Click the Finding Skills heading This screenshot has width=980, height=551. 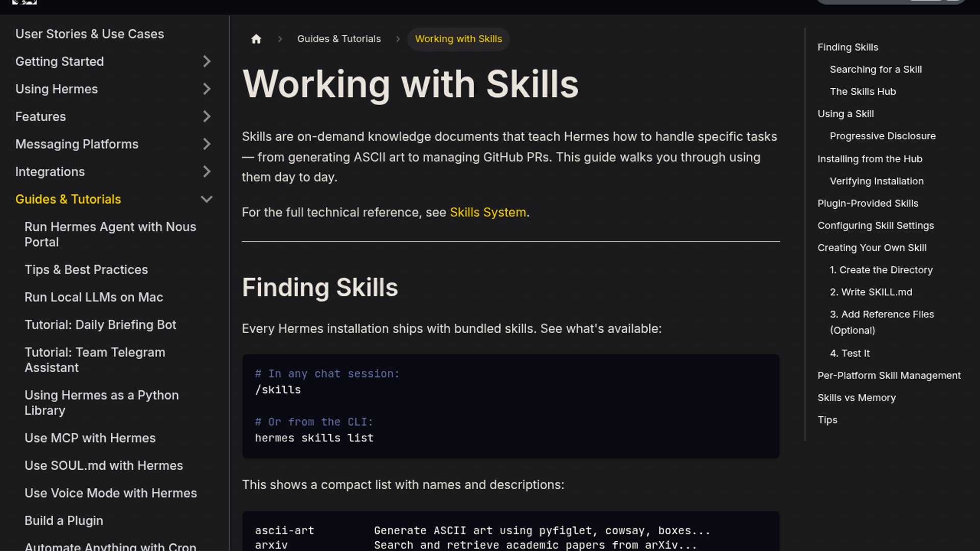320,288
